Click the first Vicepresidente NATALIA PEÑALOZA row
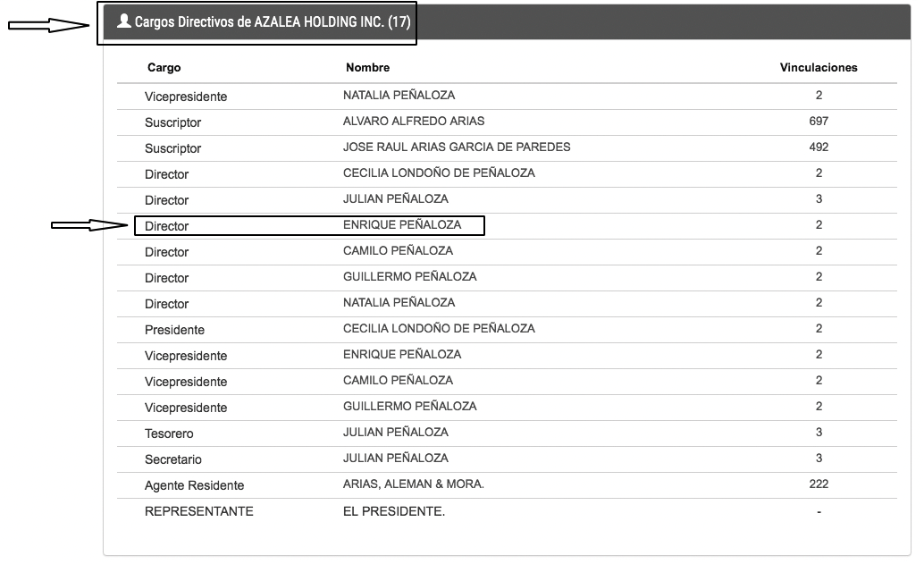The image size is (924, 564). click(507, 96)
